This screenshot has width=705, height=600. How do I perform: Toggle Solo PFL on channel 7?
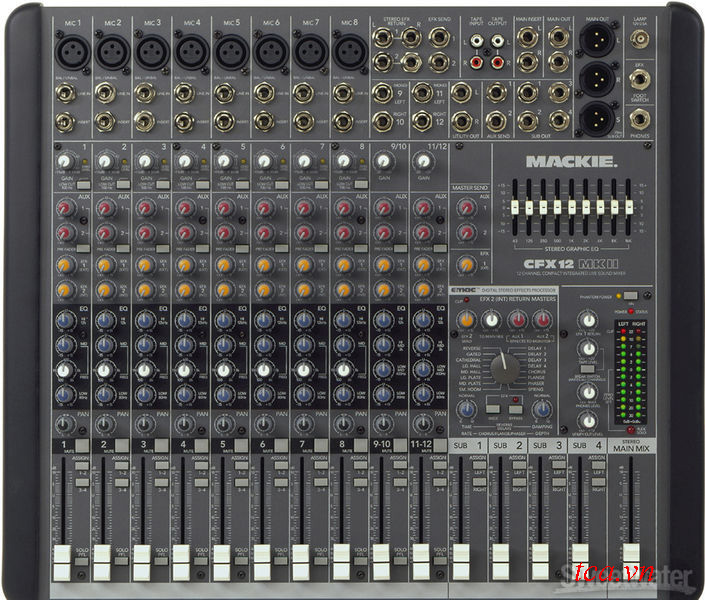pos(321,561)
